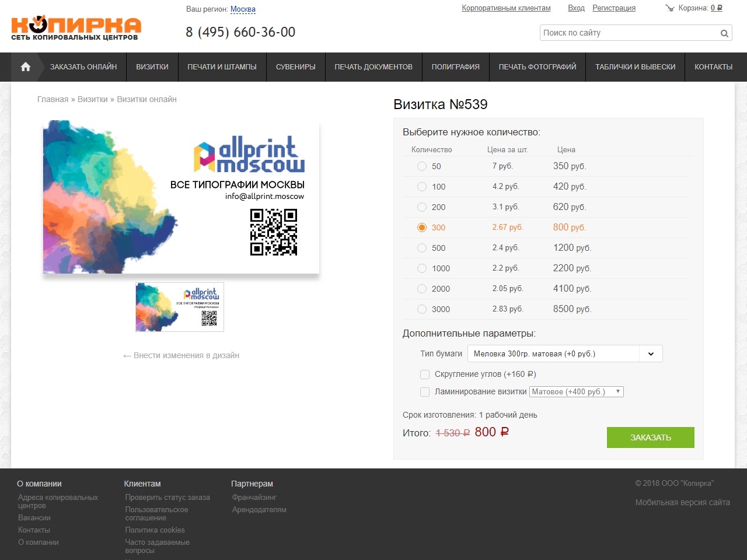Open Пользовательское соглашение link

click(x=156, y=514)
